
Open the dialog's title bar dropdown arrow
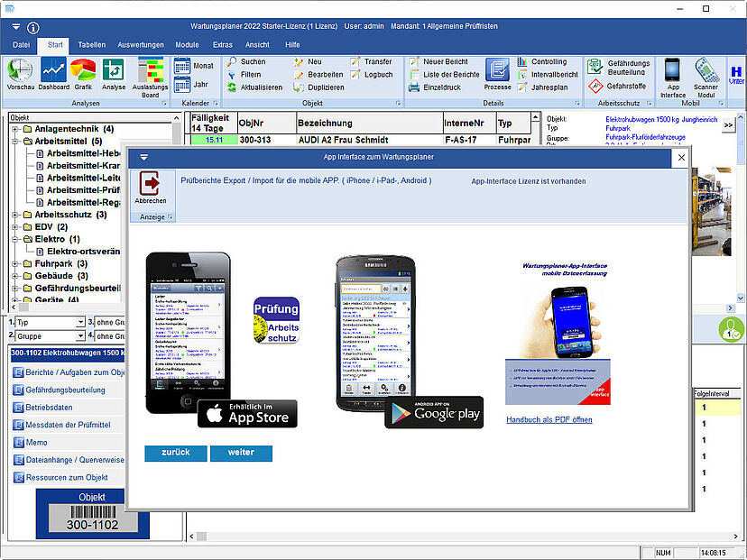click(x=143, y=157)
